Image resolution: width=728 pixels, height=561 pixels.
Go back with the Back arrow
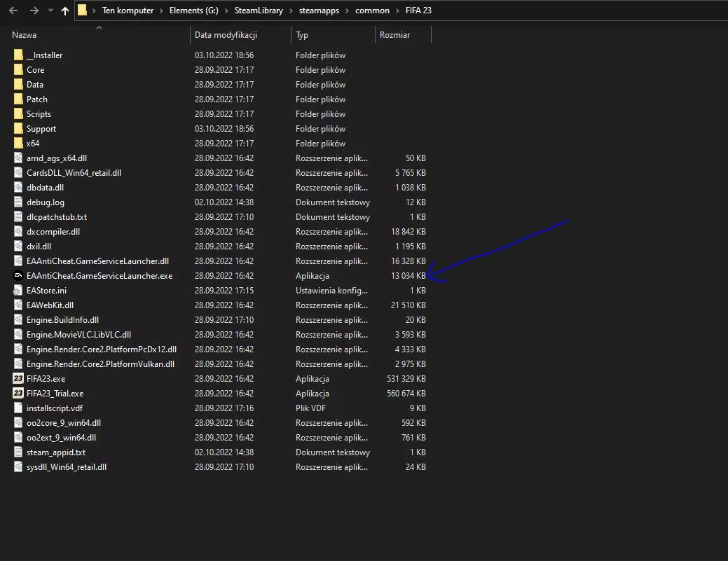pyautogui.click(x=13, y=11)
